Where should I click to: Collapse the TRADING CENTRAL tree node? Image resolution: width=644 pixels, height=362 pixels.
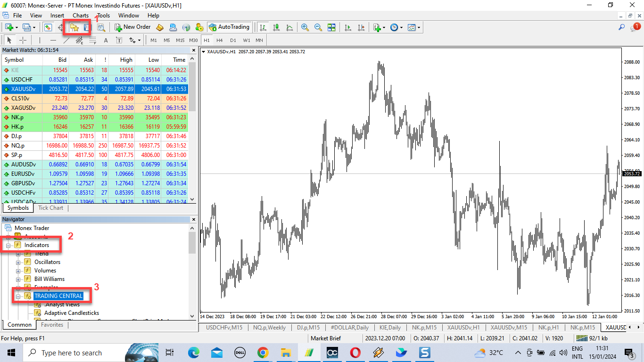point(18,296)
